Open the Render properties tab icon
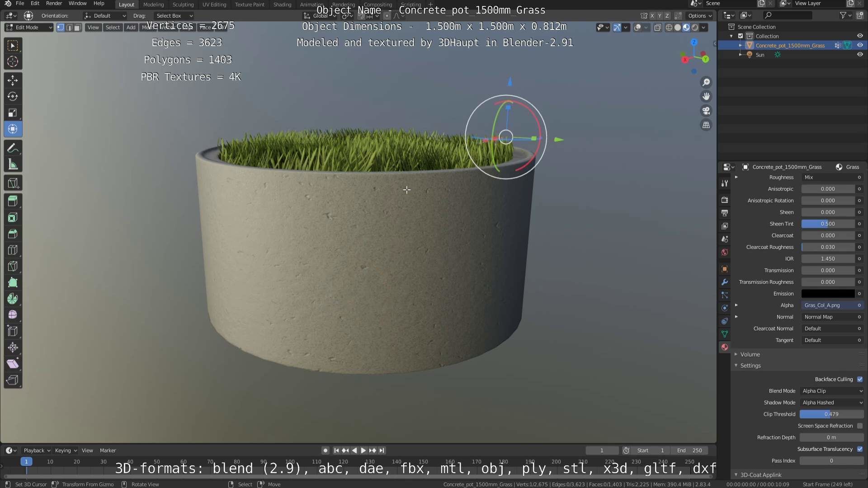868x488 pixels. tap(725, 200)
